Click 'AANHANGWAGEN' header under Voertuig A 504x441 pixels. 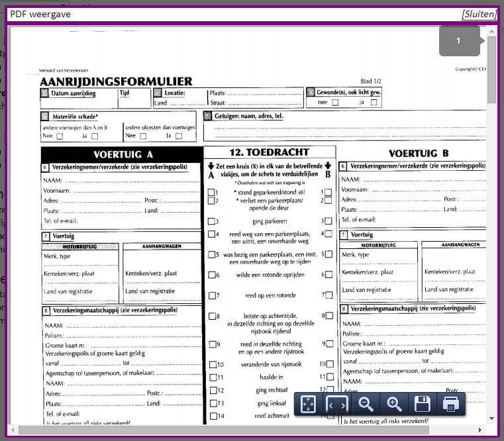click(x=162, y=246)
